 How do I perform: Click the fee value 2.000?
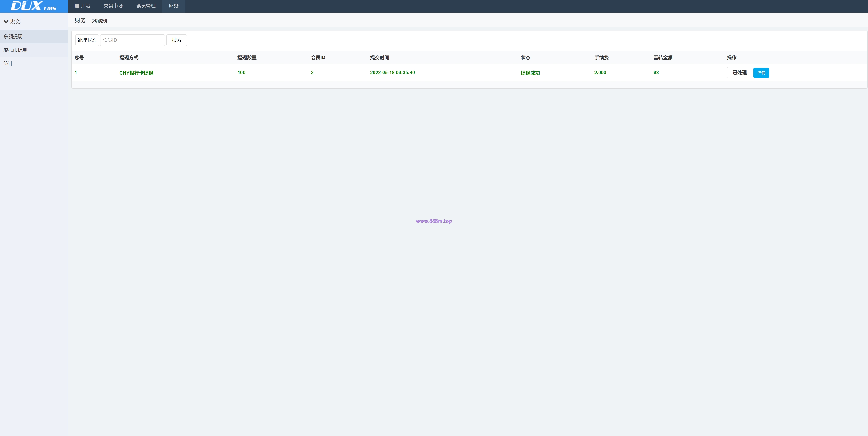(x=600, y=73)
